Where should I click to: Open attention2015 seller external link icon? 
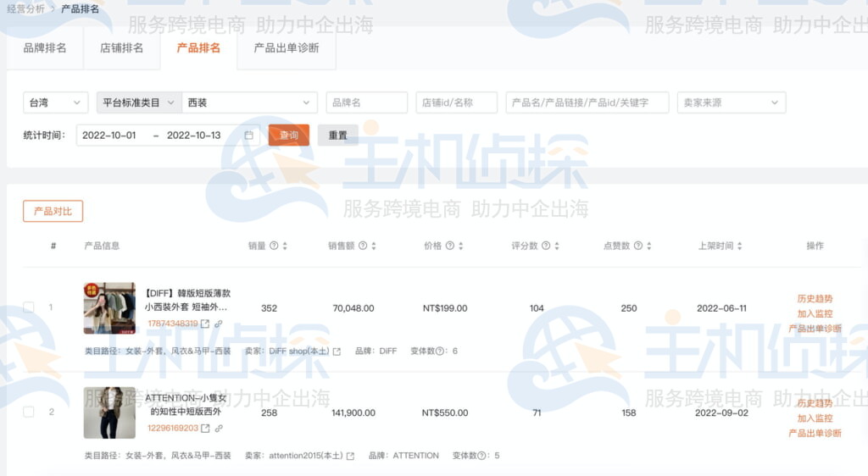350,457
